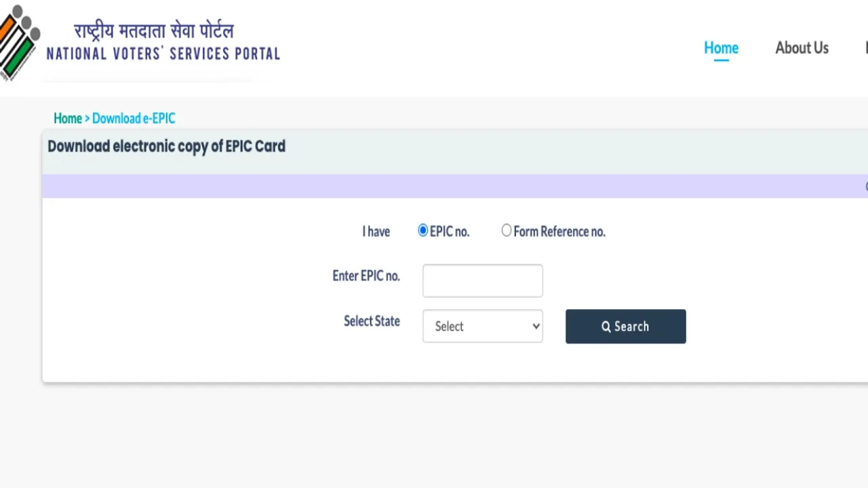
Task: Select the Form Reference no. radio button
Action: pos(507,230)
